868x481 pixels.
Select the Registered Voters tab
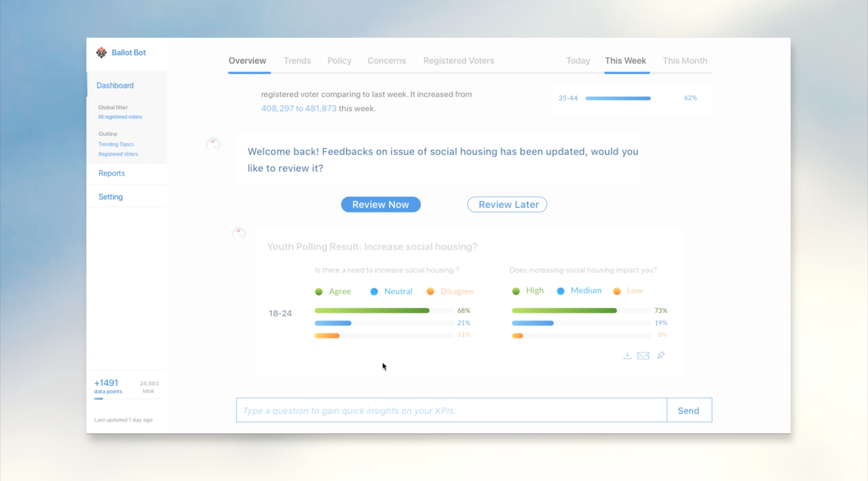pos(458,61)
